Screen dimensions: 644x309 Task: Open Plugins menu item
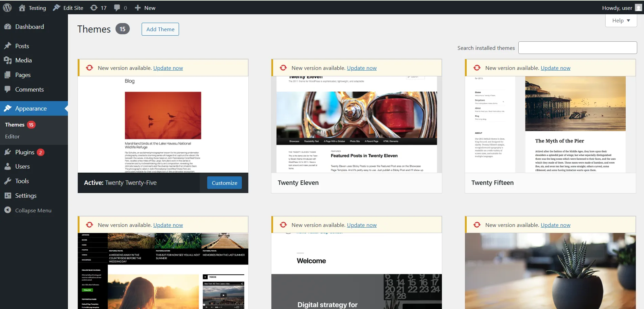[x=34, y=152]
